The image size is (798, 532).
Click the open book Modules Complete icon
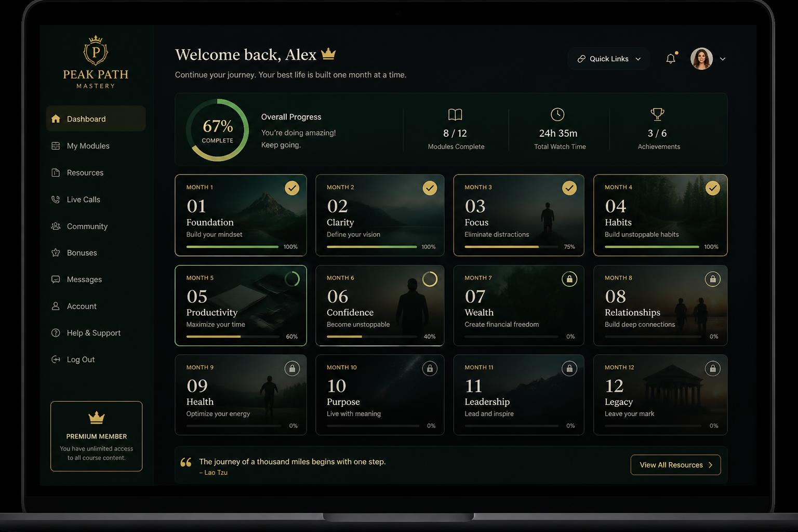455,114
